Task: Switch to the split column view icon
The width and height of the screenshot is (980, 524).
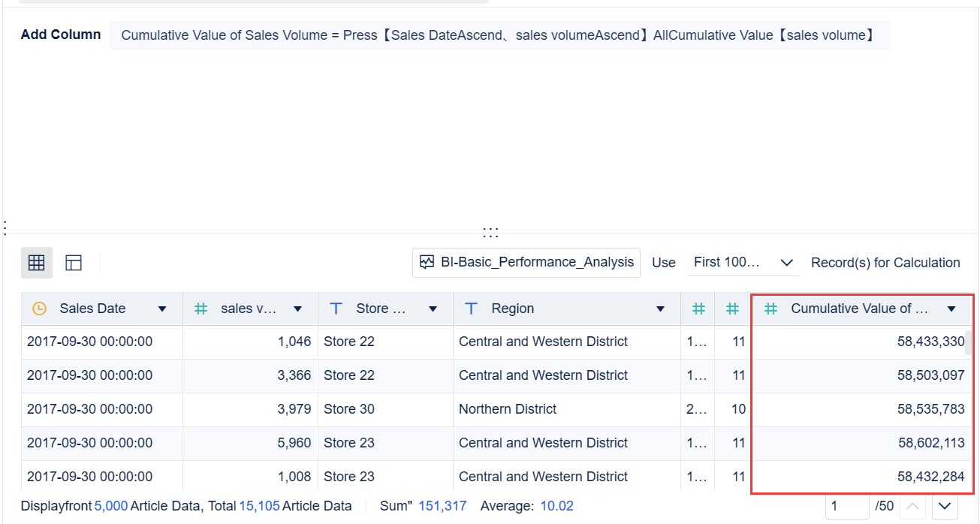Action: [x=73, y=262]
